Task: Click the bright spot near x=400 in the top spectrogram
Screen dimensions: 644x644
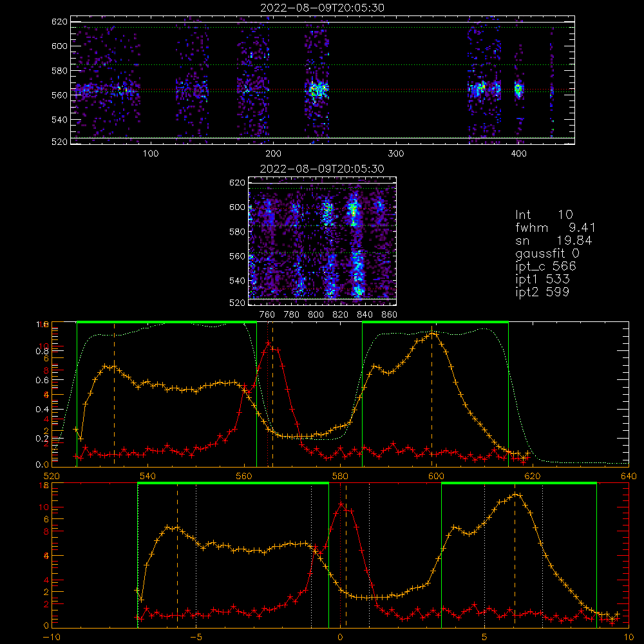Action: coord(518,89)
